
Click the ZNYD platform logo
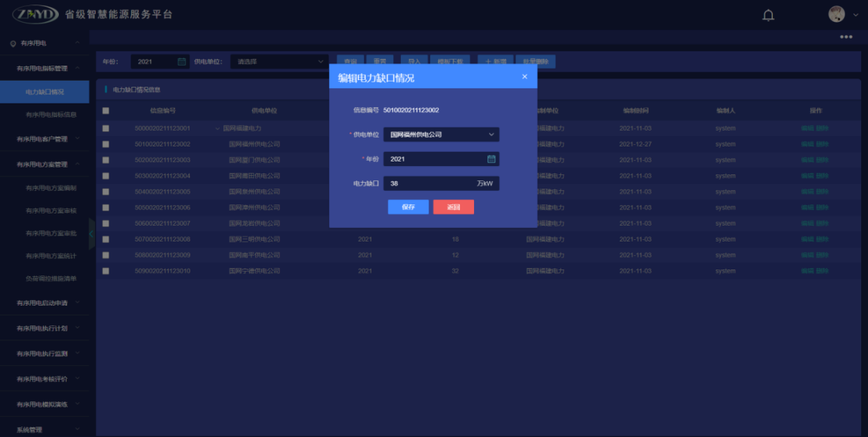coord(35,14)
